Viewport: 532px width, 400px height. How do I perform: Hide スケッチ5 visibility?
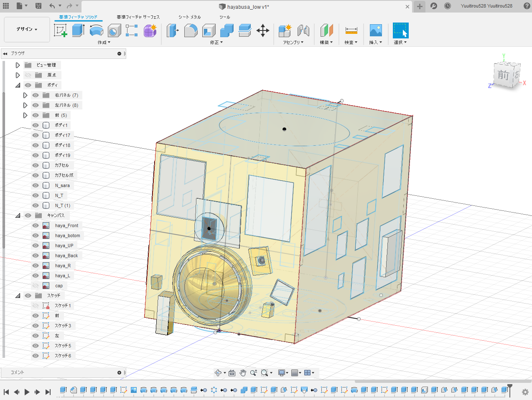[x=36, y=346]
